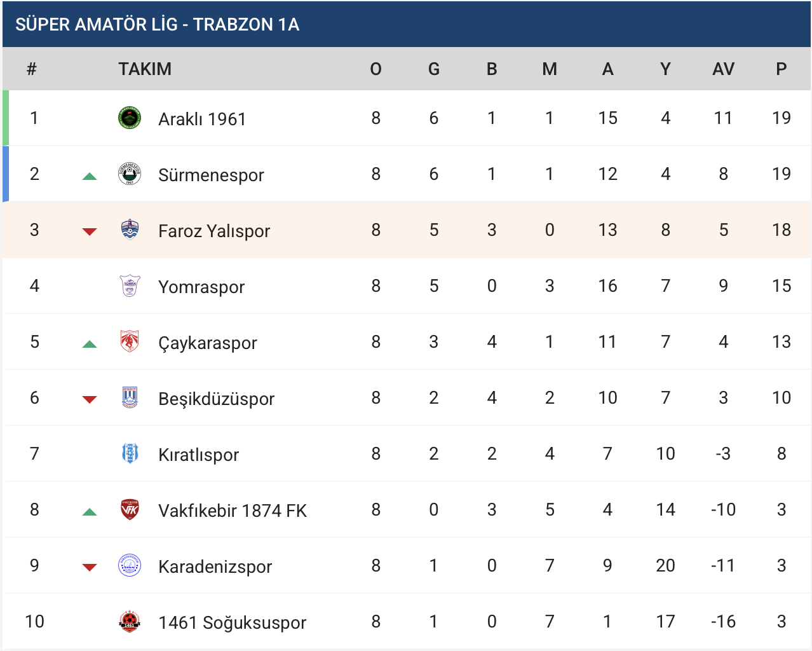This screenshot has width=812, height=651.
Task: Click the Araklı 1961 team logo
Action: pyautogui.click(x=130, y=118)
